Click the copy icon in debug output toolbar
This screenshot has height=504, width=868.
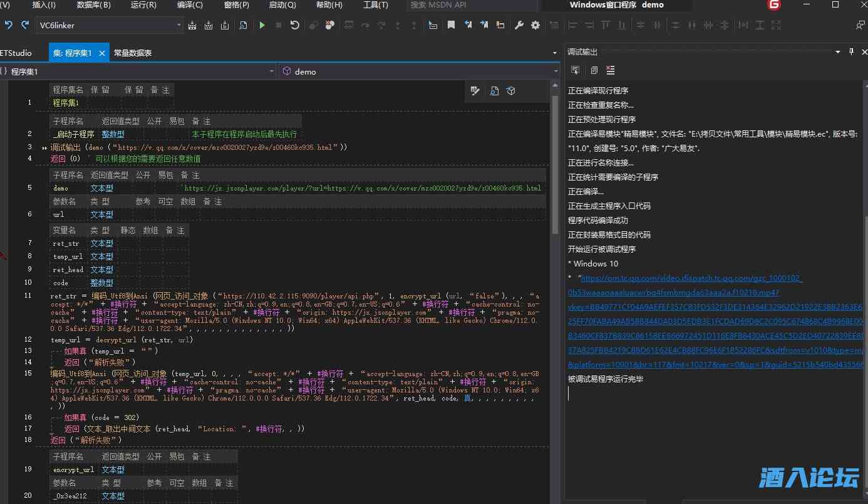[x=594, y=70]
